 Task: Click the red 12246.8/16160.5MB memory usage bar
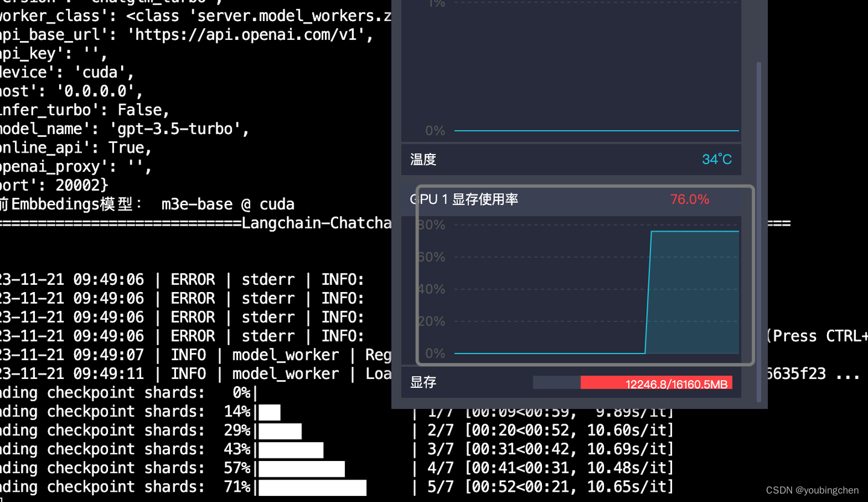point(656,383)
